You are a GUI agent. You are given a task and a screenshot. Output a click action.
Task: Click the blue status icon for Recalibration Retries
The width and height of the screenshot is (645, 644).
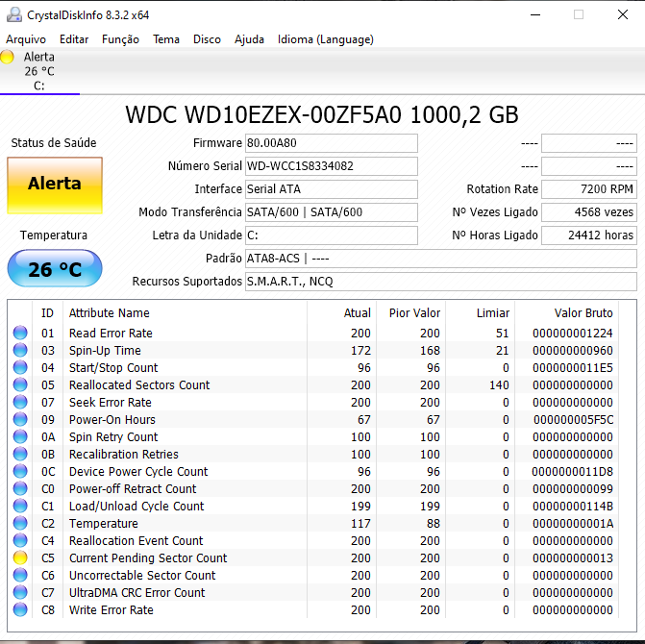click(x=20, y=454)
